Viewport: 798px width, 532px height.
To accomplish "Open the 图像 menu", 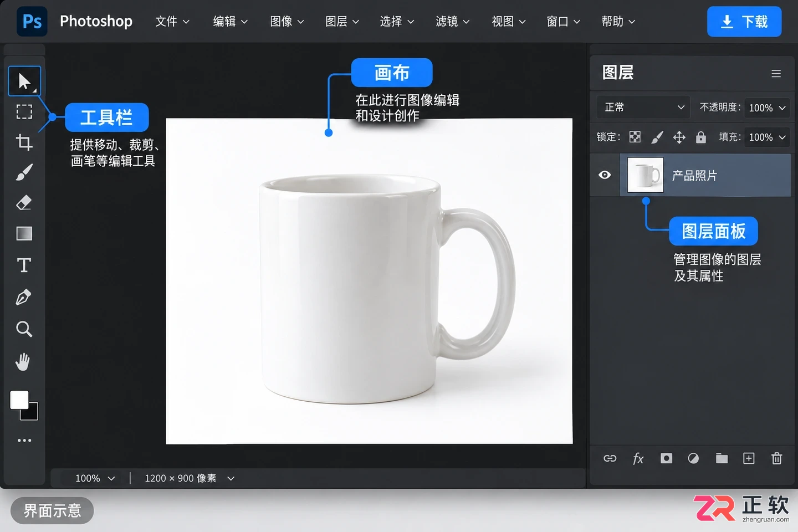I will click(x=287, y=22).
